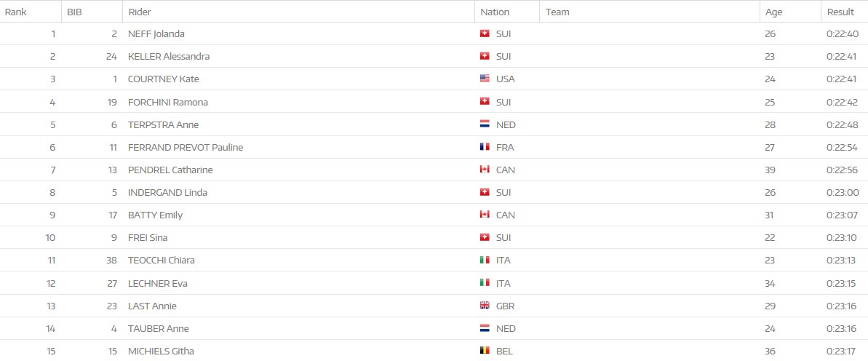Click the Rider column header

click(140, 12)
